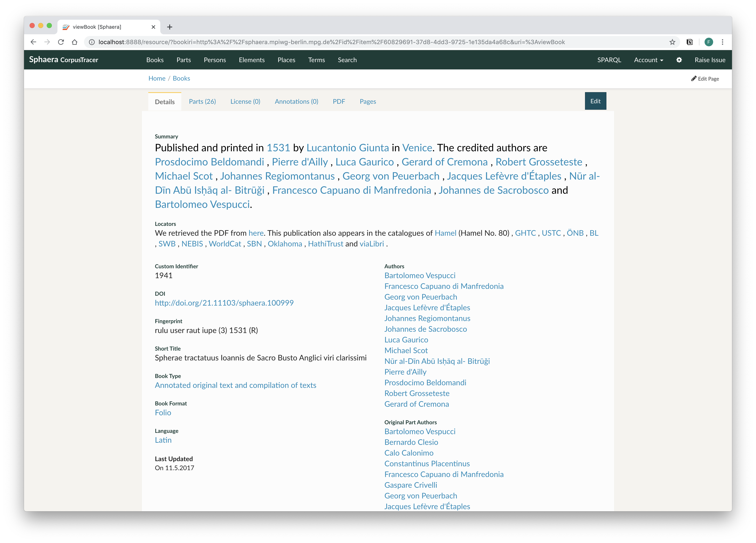756x543 pixels.
Task: Click the dark Edit button
Action: tap(595, 101)
